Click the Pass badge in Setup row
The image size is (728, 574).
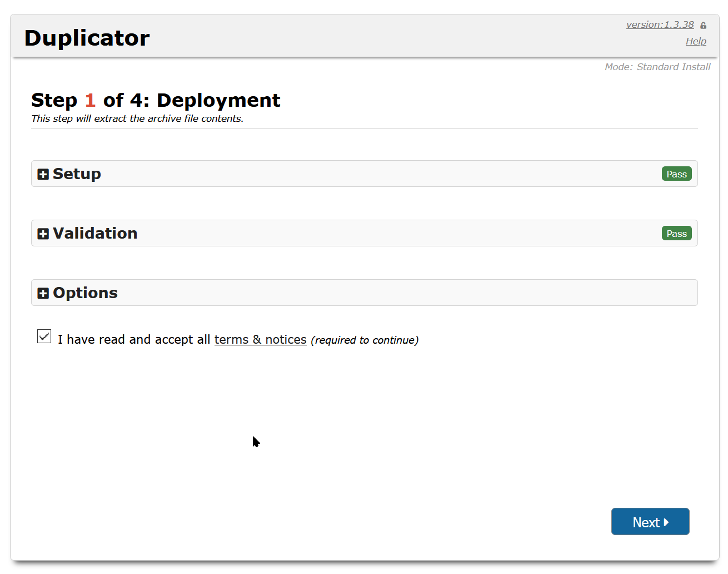[676, 174]
